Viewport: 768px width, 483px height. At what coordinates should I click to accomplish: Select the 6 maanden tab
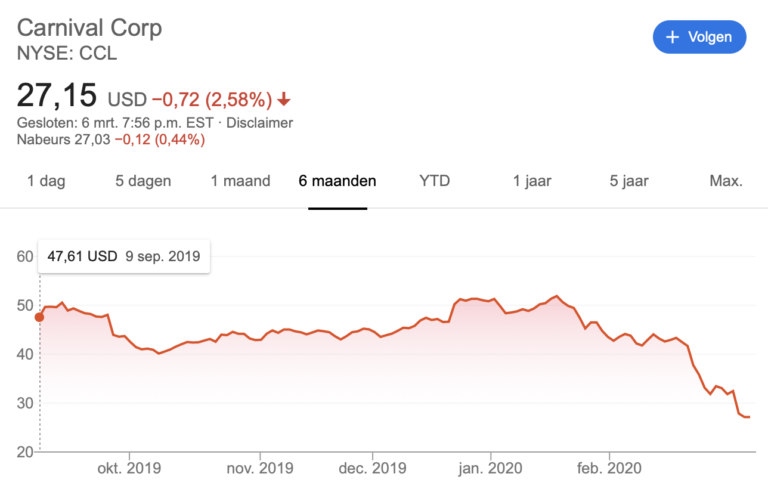tap(337, 181)
